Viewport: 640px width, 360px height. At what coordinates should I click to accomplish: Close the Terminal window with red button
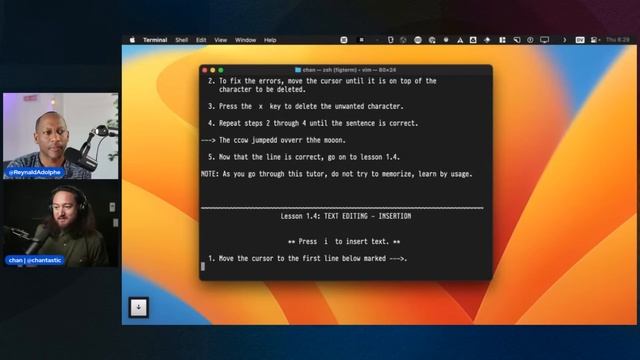(x=205, y=70)
